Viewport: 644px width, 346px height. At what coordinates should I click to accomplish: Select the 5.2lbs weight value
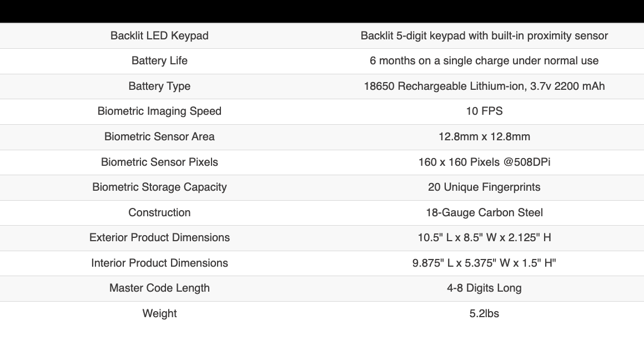pos(484,313)
